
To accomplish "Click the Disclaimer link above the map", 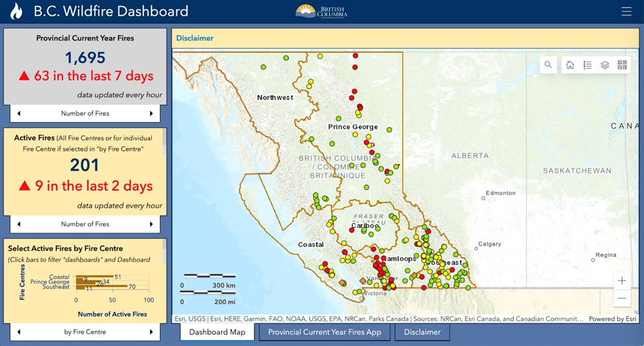I will pos(195,38).
